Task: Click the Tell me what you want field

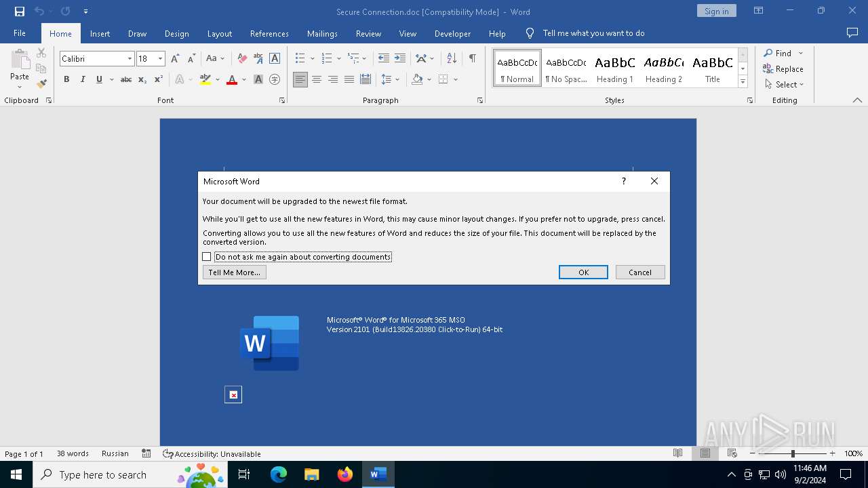Action: (593, 33)
